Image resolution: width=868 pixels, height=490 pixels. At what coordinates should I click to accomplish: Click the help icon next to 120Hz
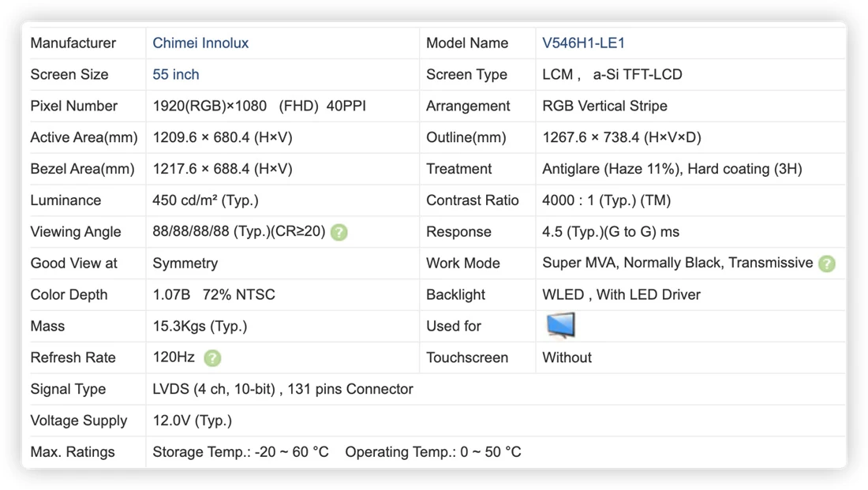(212, 358)
